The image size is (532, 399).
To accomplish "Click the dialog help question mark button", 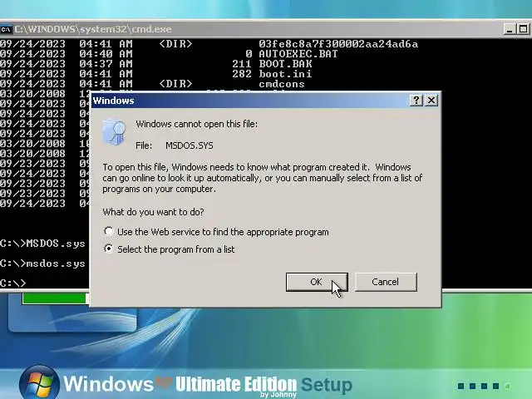I will (x=416, y=101).
